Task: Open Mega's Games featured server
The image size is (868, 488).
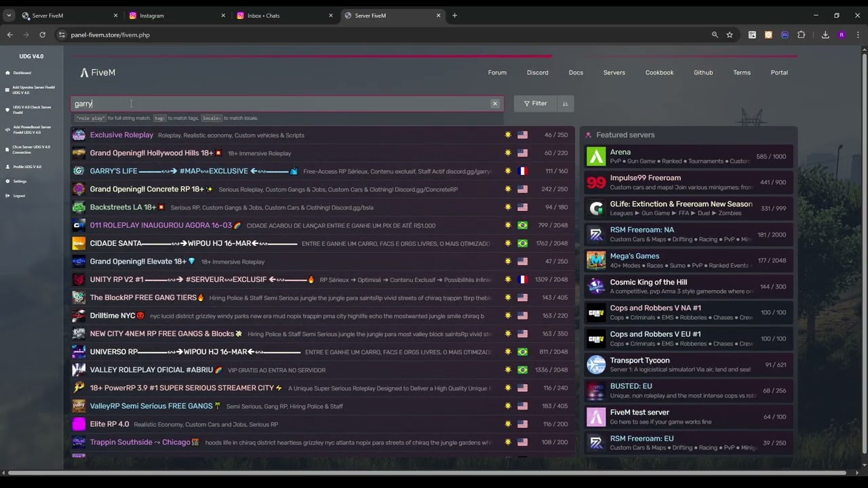Action: [x=688, y=260]
